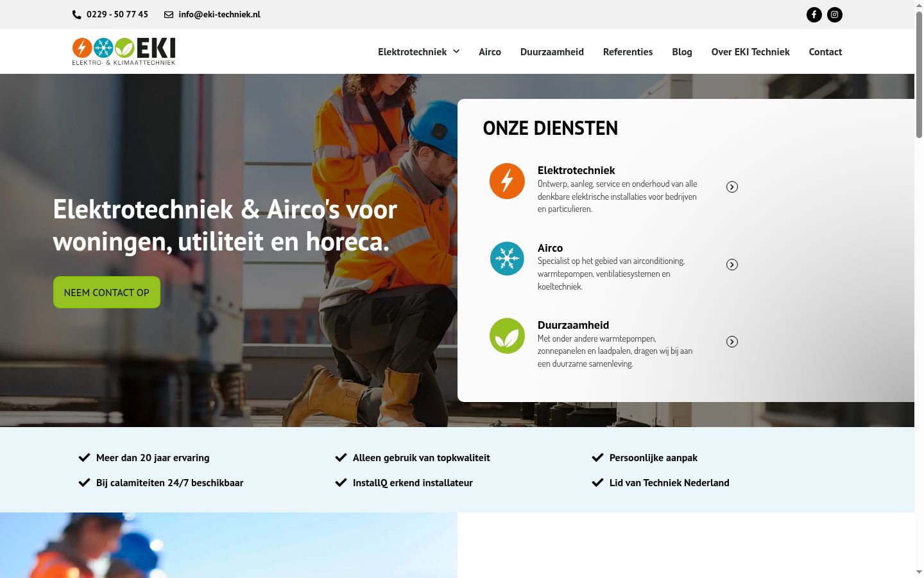Image resolution: width=924 pixels, height=578 pixels.
Task: Click the EKI logo
Action: (x=124, y=51)
